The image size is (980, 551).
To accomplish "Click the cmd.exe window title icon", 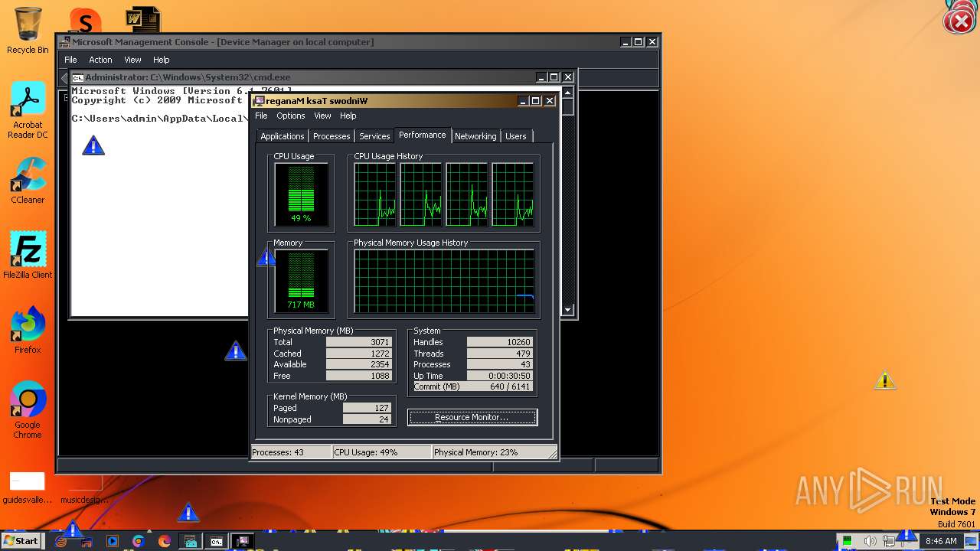I will 77,77.
